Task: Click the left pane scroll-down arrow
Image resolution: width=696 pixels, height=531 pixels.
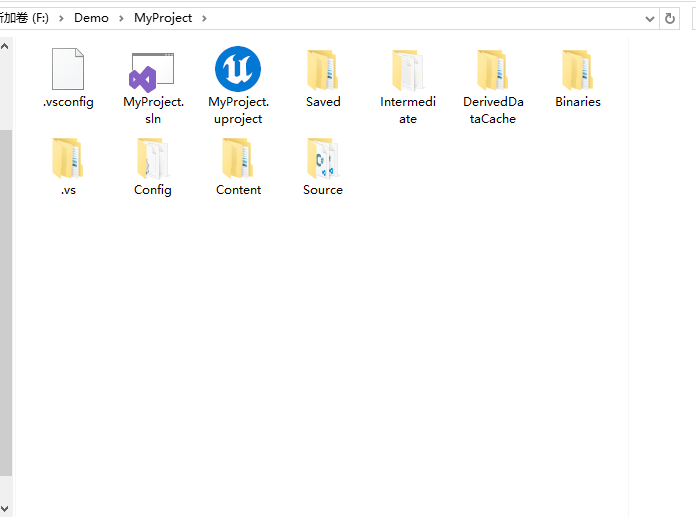Action: (x=5, y=509)
